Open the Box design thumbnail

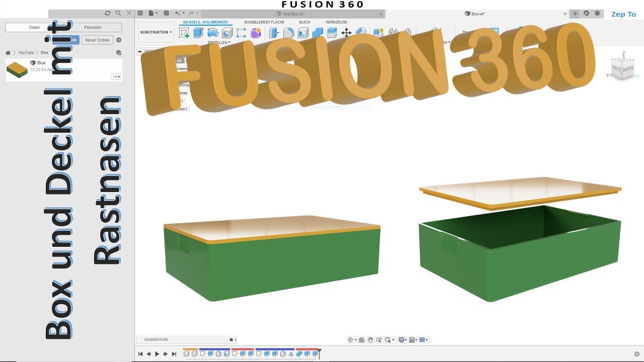pyautogui.click(x=17, y=71)
